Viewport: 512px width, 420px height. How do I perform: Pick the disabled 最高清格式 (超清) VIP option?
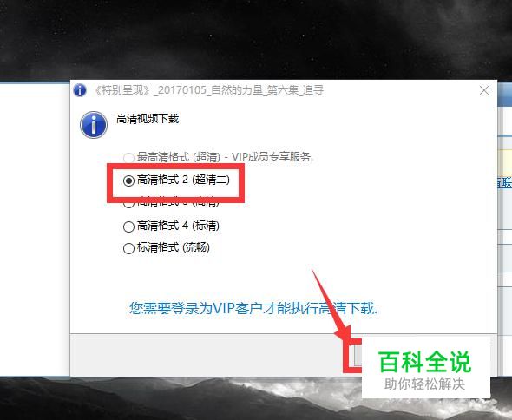(128, 158)
